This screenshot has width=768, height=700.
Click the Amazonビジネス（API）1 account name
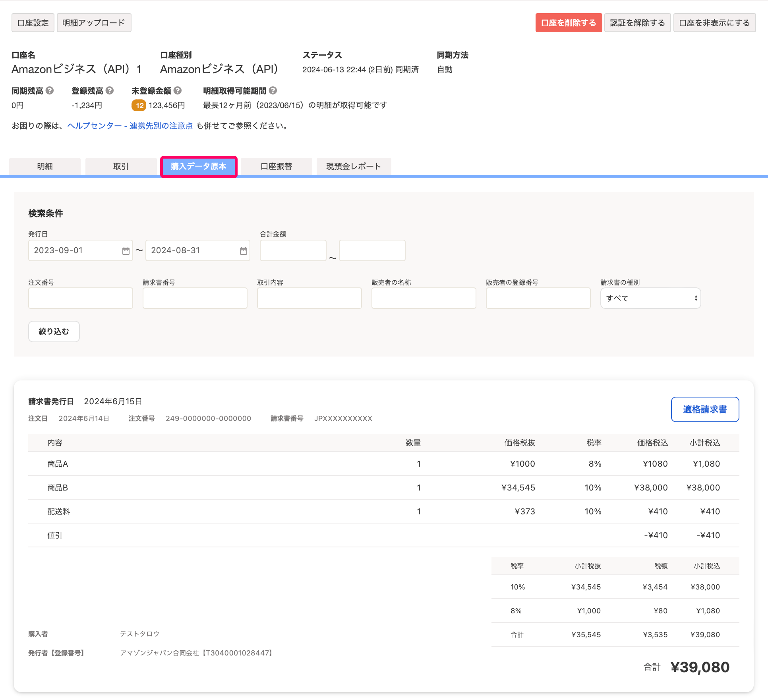[x=77, y=69]
